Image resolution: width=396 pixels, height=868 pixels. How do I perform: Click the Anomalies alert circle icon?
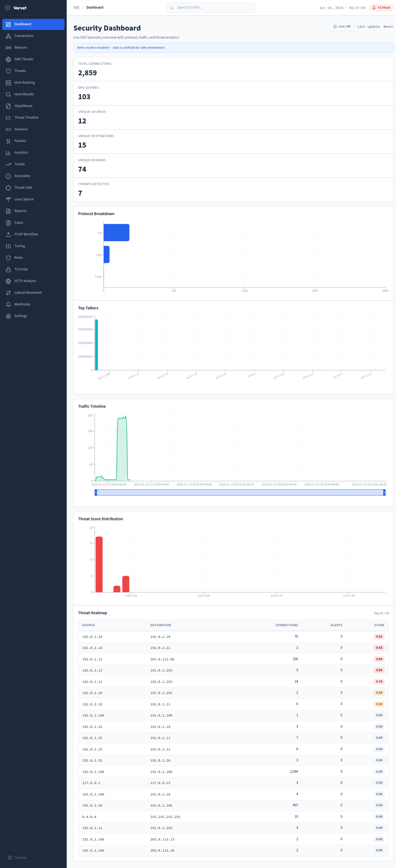pyautogui.click(x=8, y=176)
